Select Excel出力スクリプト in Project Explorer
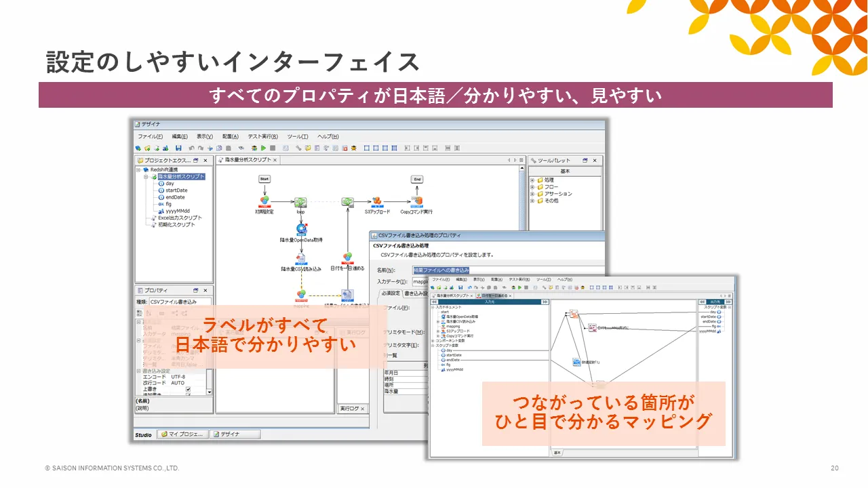Image resolution: width=868 pixels, height=488 pixels. 180,218
